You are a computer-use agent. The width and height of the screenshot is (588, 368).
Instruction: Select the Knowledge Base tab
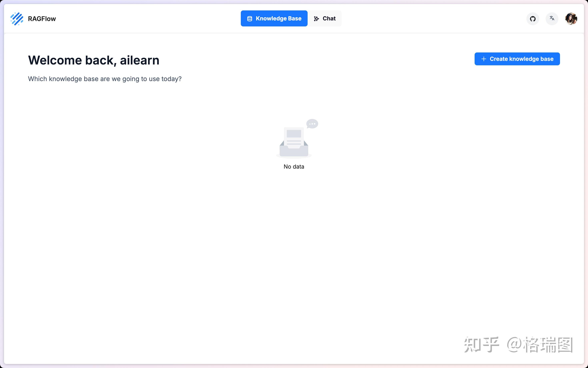click(274, 18)
